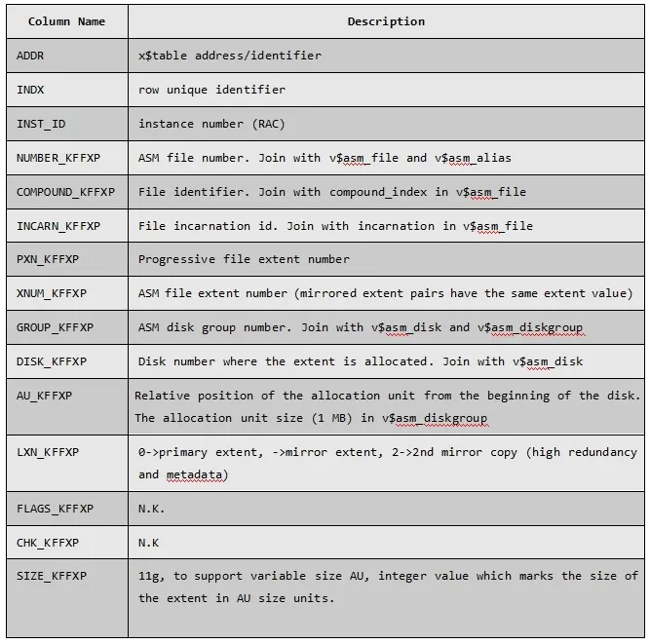Select the FLAGS_KFFXP cell
This screenshot has width=650, height=644.
55,509
